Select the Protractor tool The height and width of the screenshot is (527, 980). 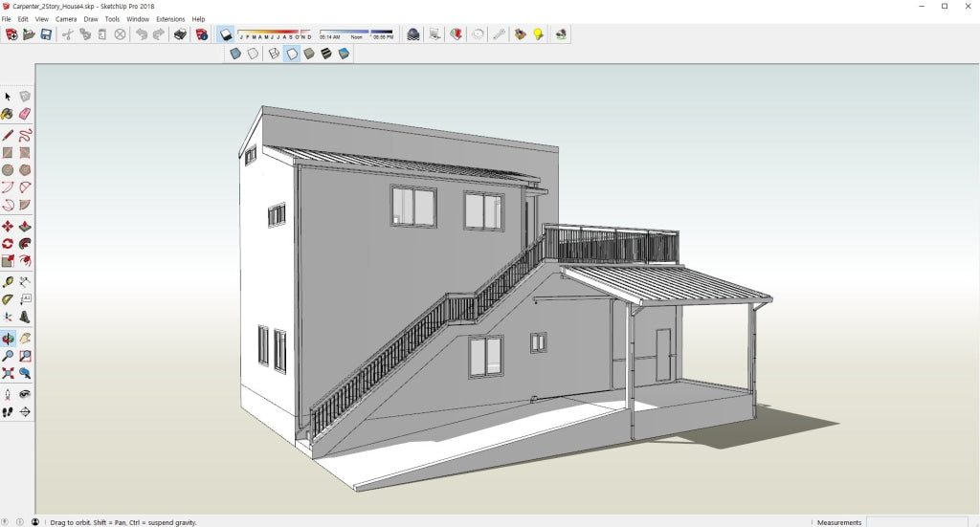coord(8,299)
